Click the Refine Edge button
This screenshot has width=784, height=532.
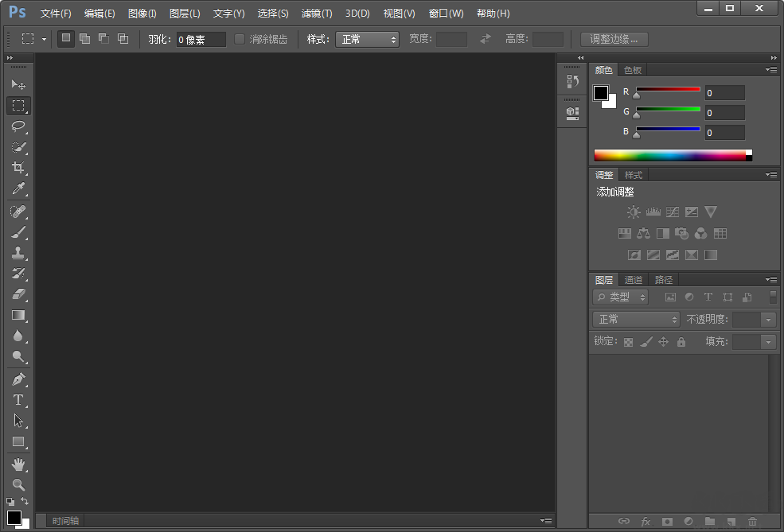pos(613,38)
